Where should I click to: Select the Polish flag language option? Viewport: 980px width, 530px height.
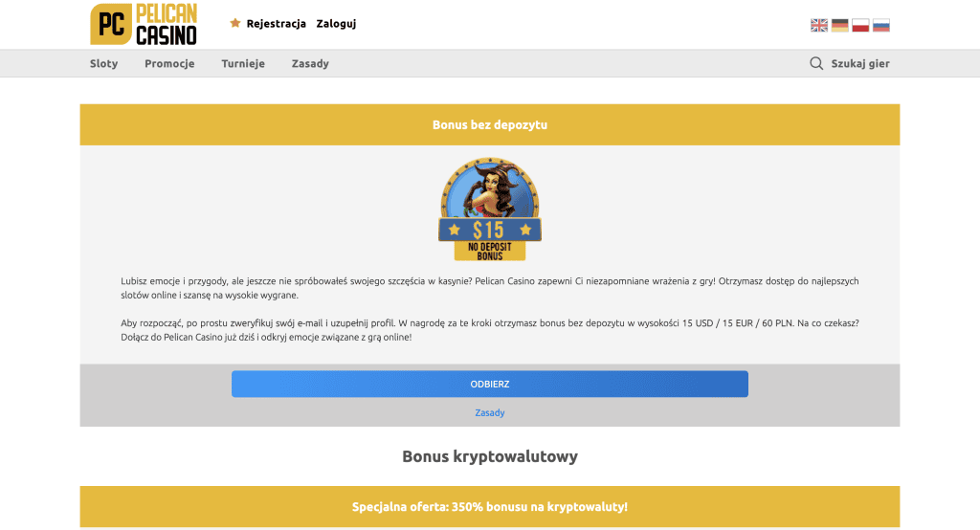[x=860, y=25]
